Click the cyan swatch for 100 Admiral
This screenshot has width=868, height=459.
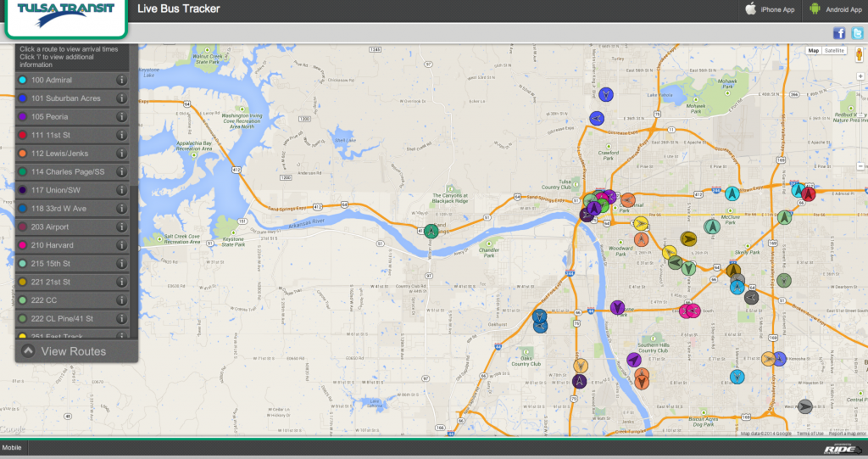(22, 80)
